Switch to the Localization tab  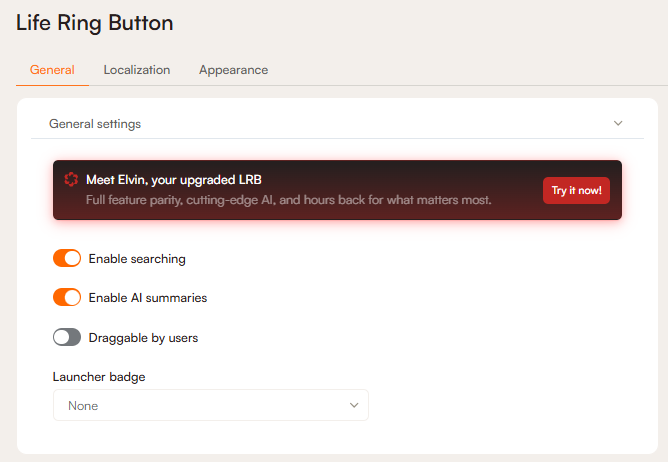click(x=137, y=70)
